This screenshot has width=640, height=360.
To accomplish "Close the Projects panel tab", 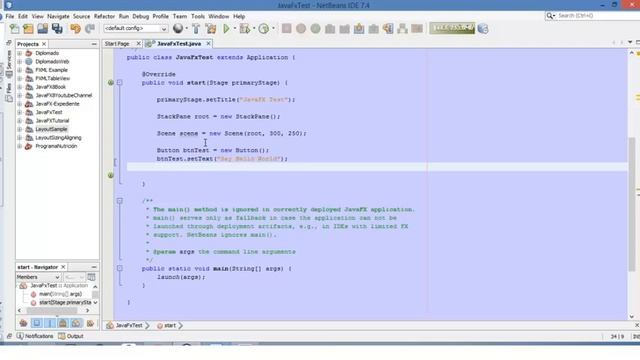I will click(x=44, y=44).
